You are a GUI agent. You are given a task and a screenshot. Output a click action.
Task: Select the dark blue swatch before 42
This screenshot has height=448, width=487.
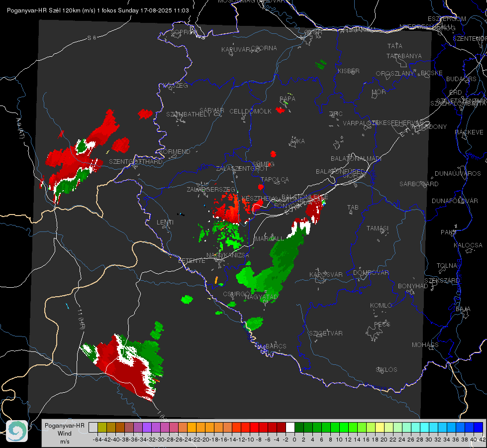479,427
